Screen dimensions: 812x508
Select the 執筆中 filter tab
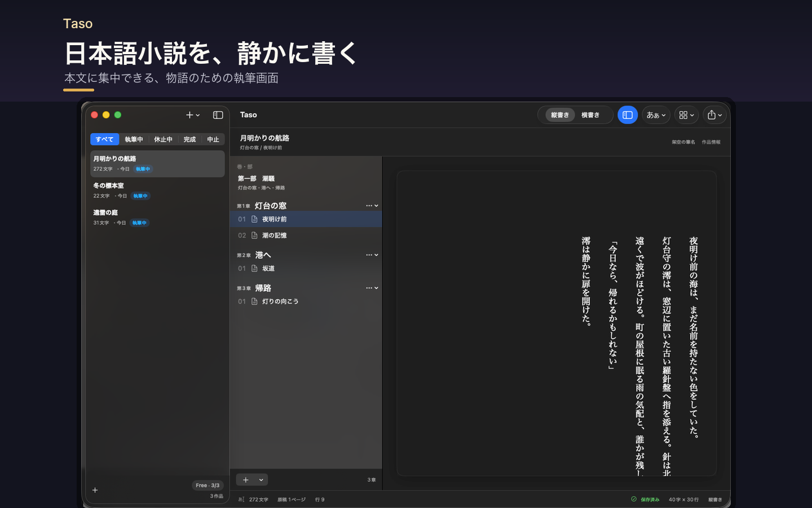point(134,139)
